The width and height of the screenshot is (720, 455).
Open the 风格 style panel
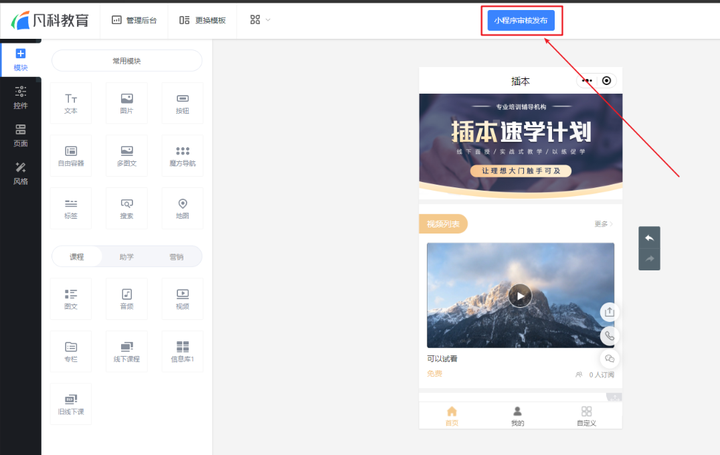(21, 174)
